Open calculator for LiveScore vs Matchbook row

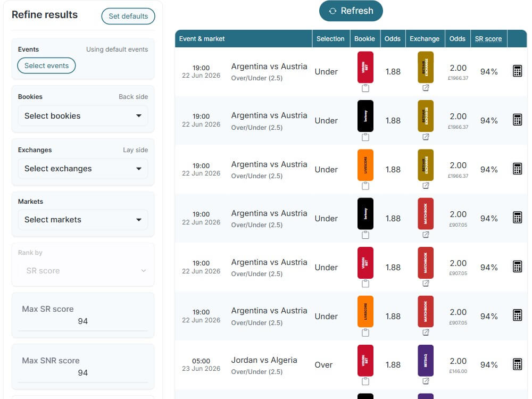click(x=517, y=315)
